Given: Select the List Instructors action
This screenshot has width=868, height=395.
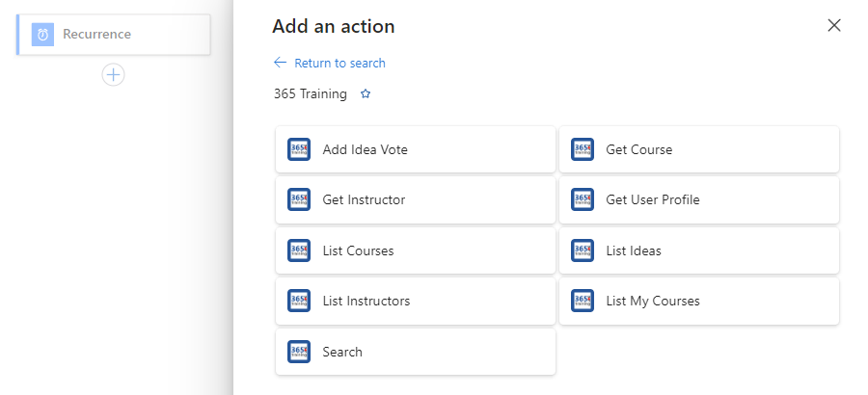Looking at the screenshot, I should [416, 301].
